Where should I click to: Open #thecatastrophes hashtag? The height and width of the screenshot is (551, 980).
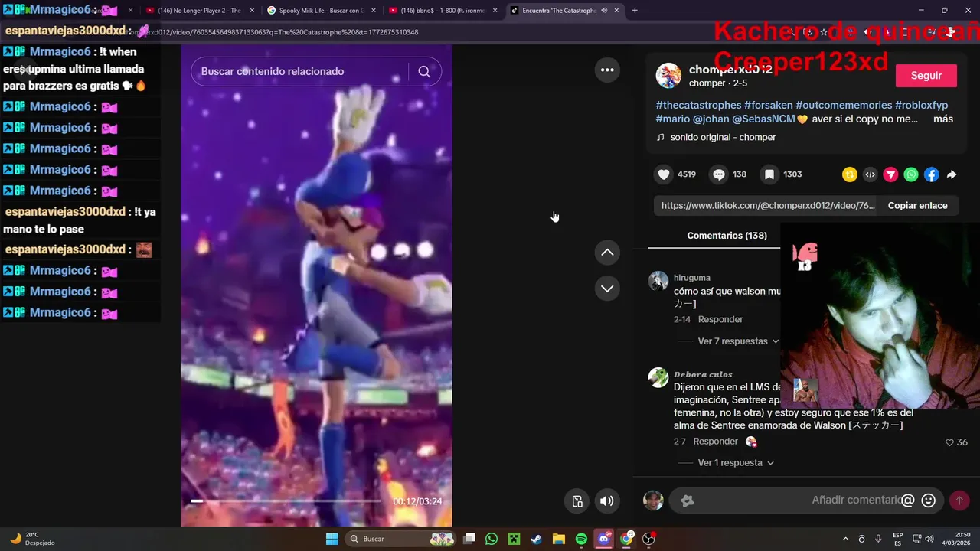coord(698,105)
